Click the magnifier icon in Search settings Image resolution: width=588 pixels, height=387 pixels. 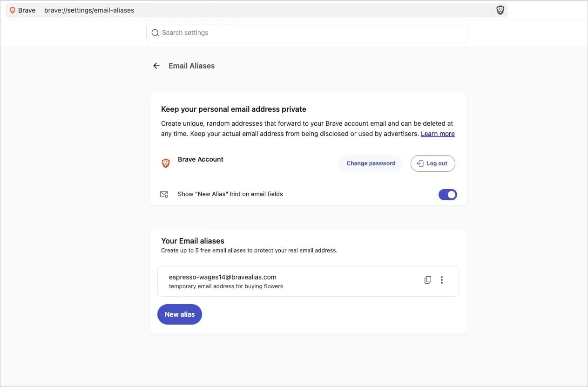[x=155, y=33]
